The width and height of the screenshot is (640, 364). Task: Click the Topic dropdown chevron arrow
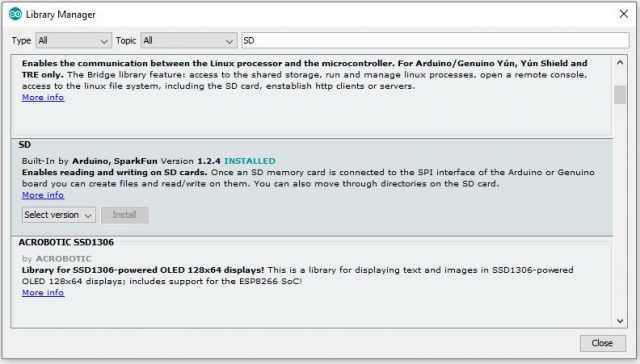pyautogui.click(x=229, y=41)
